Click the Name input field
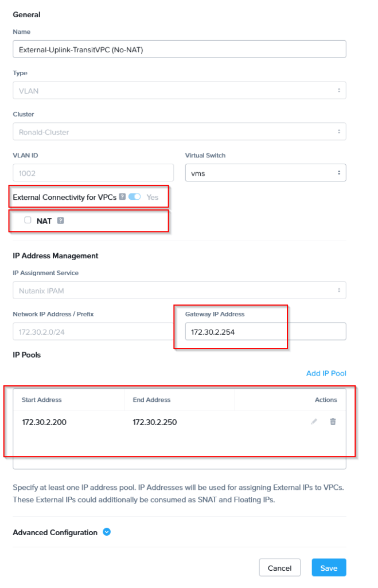The height and width of the screenshot is (588, 378). (x=179, y=49)
